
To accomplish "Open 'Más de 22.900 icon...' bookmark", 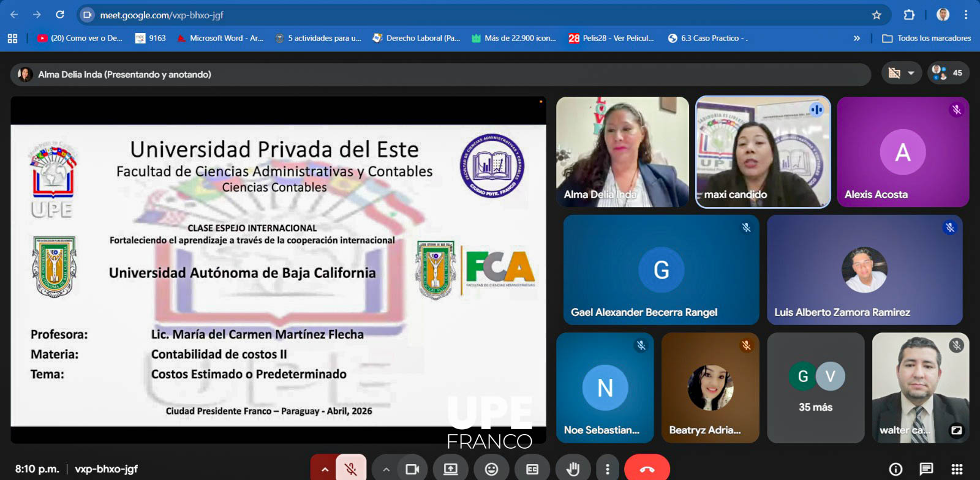I will 514,38.
